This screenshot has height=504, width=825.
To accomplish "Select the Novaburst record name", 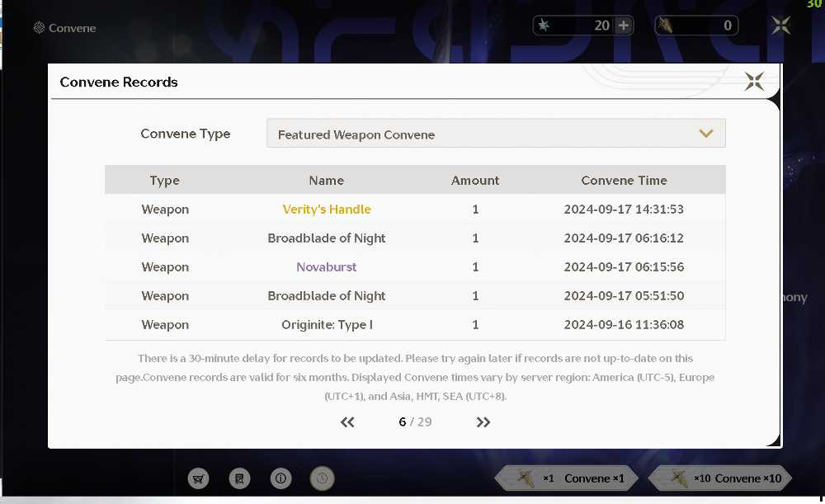I will coord(327,266).
